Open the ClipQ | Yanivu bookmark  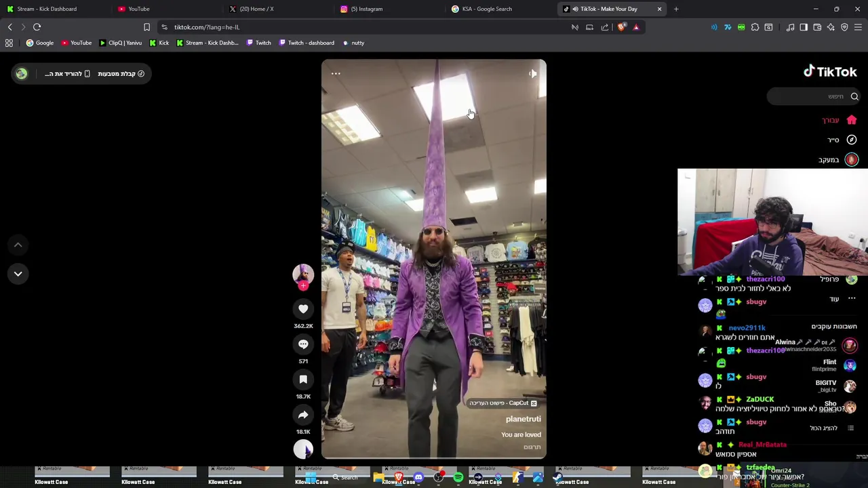121,43
